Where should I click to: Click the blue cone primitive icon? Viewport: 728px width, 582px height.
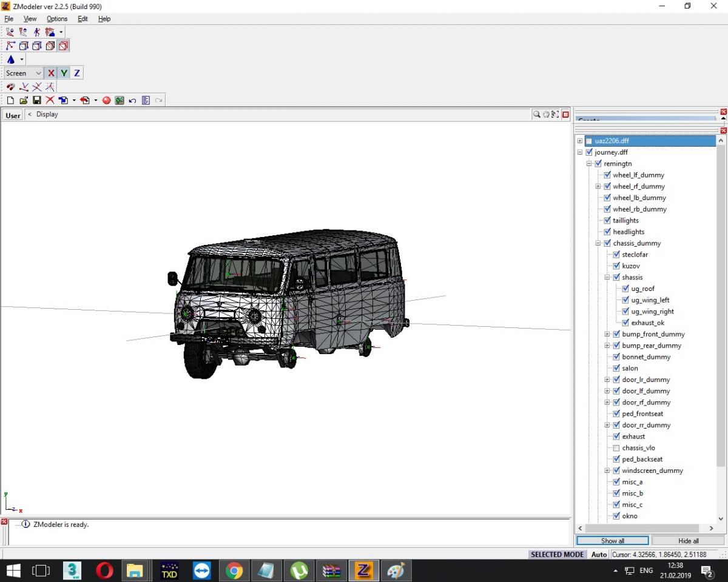(10, 59)
